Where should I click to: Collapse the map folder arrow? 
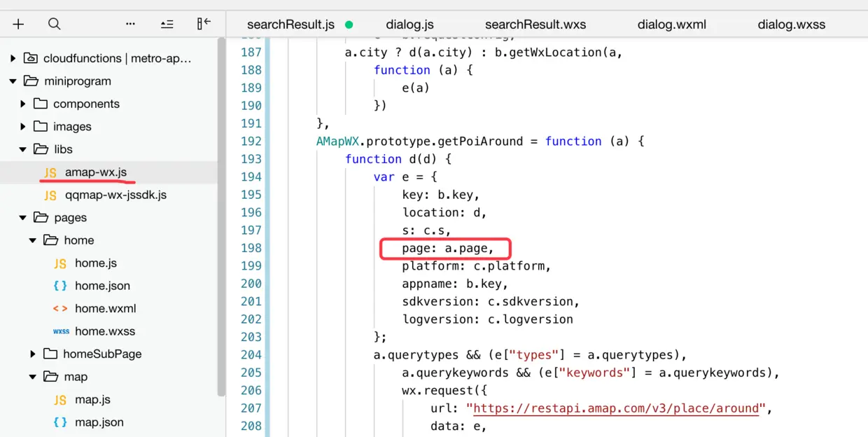coord(33,377)
